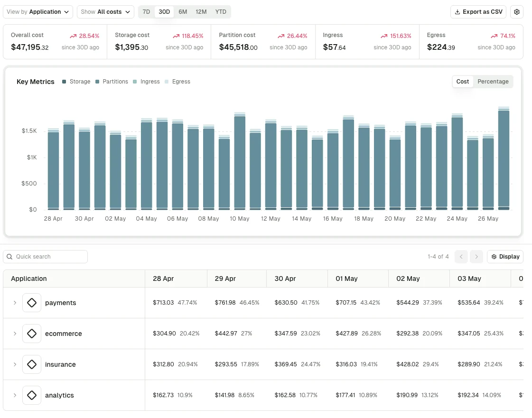Toggle Egress series in chart legend

[177, 82]
